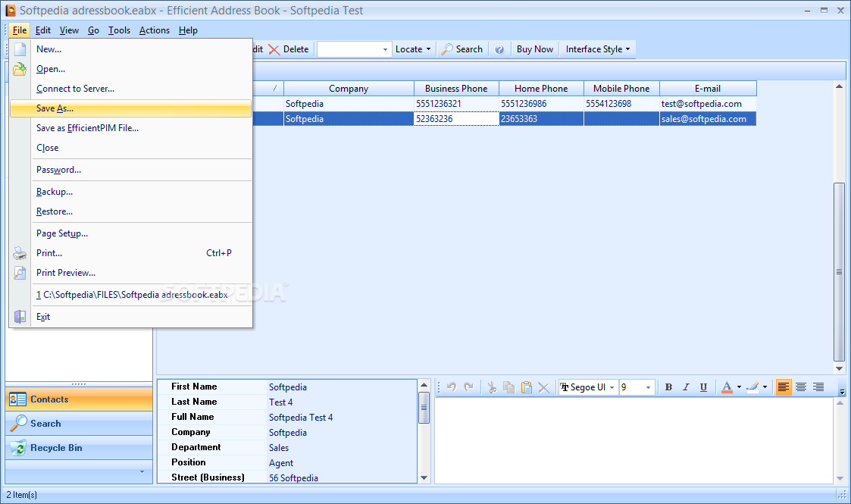Open the Segoe UI font dropdown

[x=612, y=387]
